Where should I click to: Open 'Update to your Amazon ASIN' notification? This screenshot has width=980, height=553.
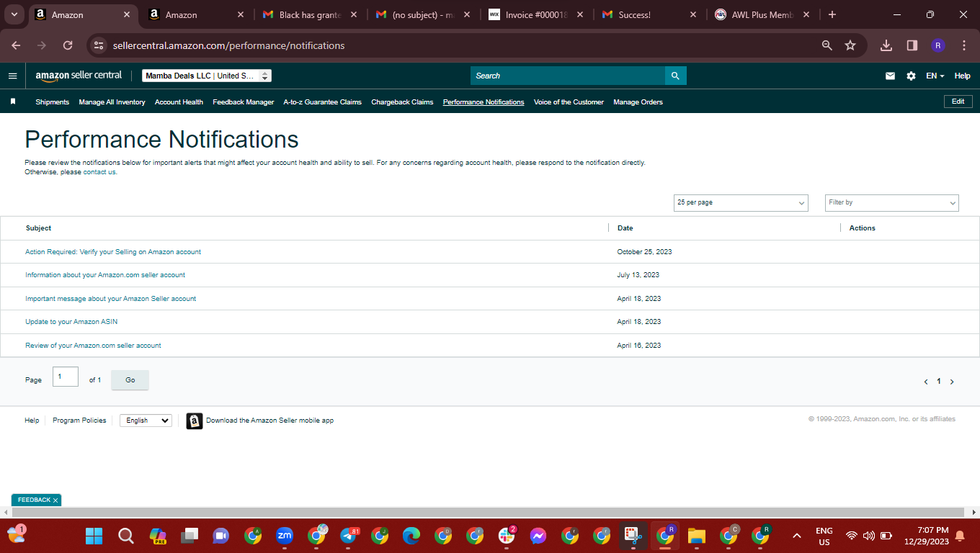coord(71,322)
